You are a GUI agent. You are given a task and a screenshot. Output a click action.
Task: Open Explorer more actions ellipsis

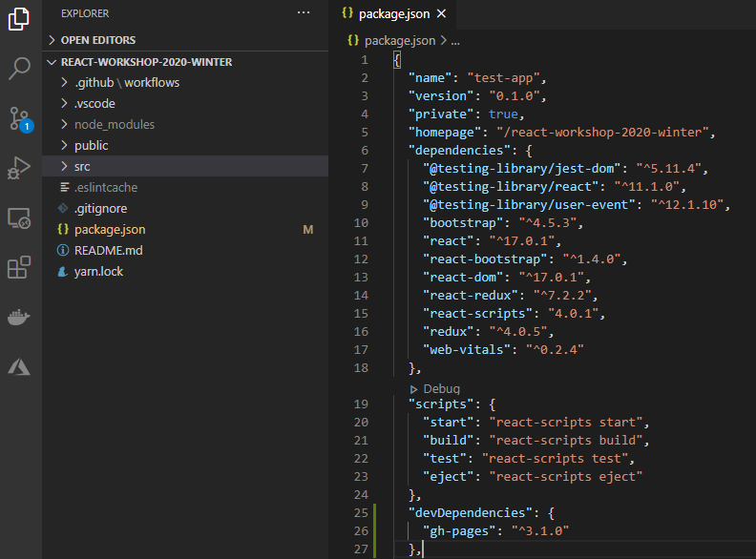click(304, 13)
